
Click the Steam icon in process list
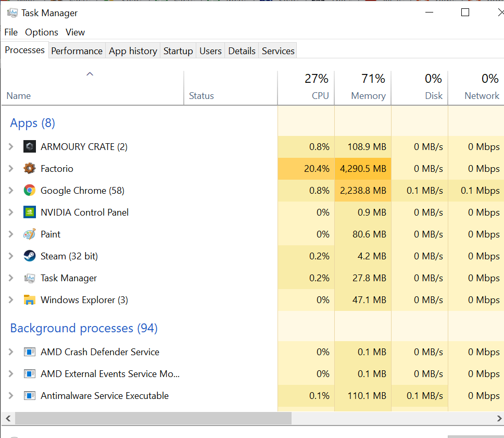30,256
